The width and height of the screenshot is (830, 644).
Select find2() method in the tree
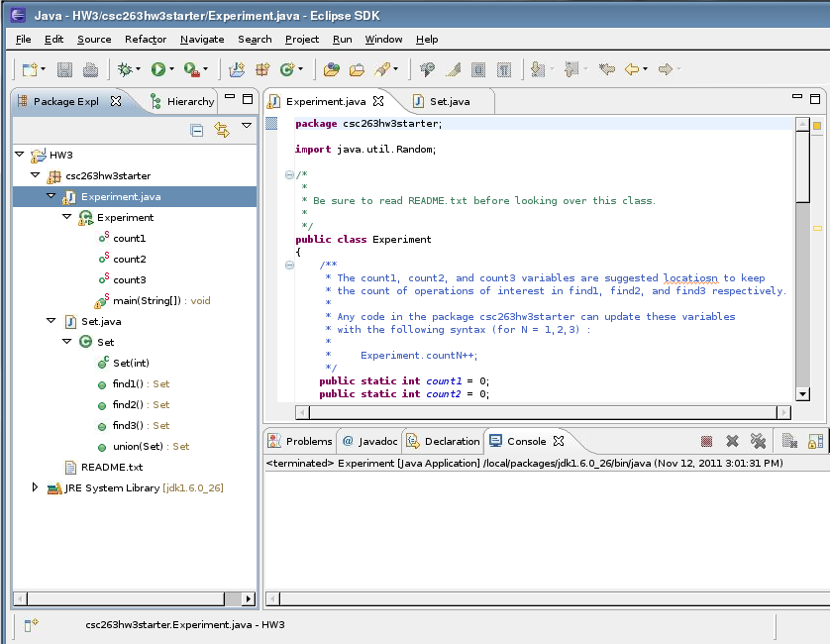point(128,404)
